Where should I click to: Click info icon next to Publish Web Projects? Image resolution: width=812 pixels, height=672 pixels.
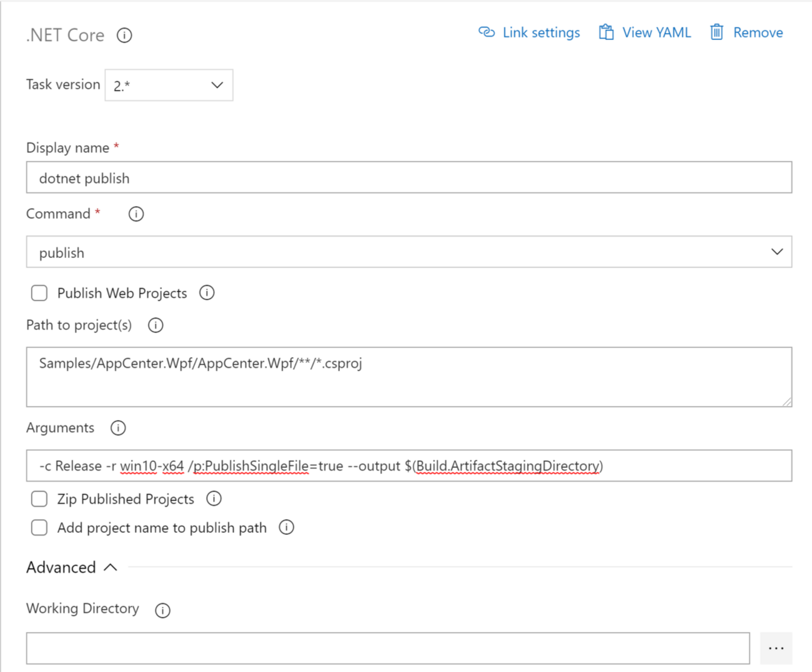point(207,293)
